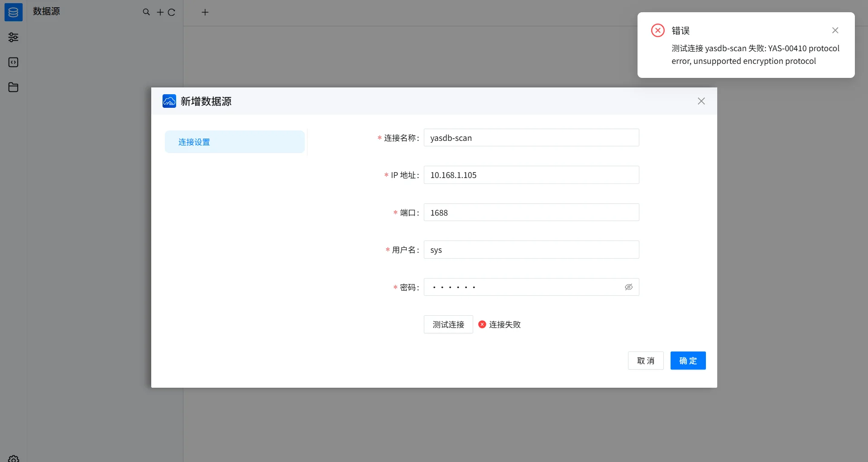Focus the 用户名 input field

click(531, 250)
